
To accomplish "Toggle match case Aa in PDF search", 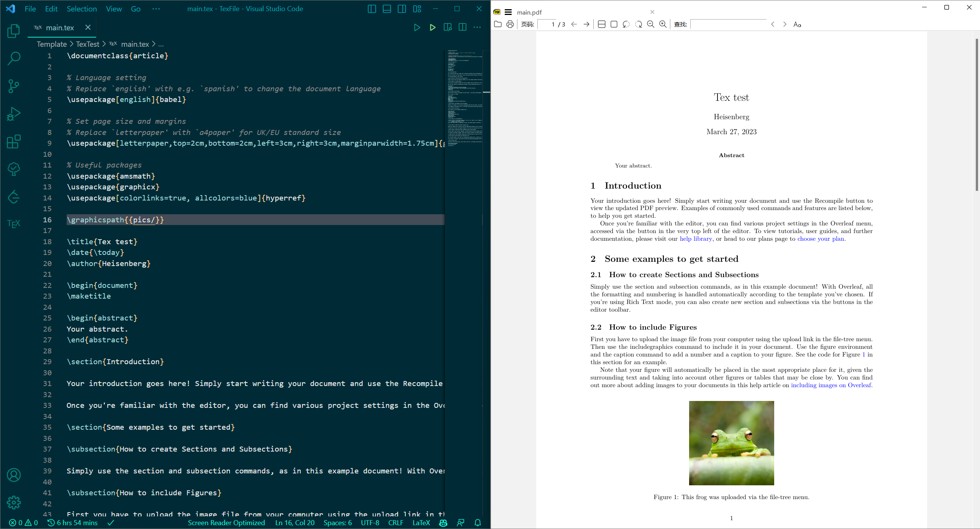I will pos(797,25).
